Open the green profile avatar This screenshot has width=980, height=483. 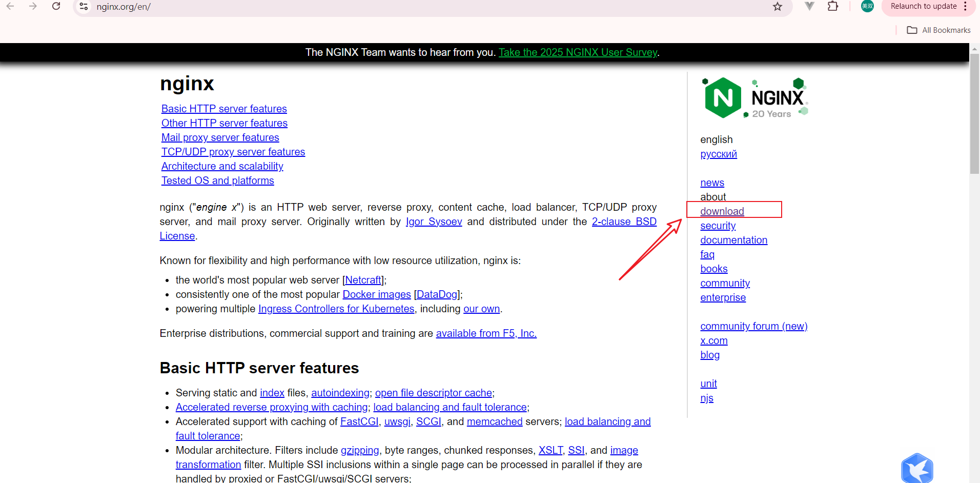point(867,6)
